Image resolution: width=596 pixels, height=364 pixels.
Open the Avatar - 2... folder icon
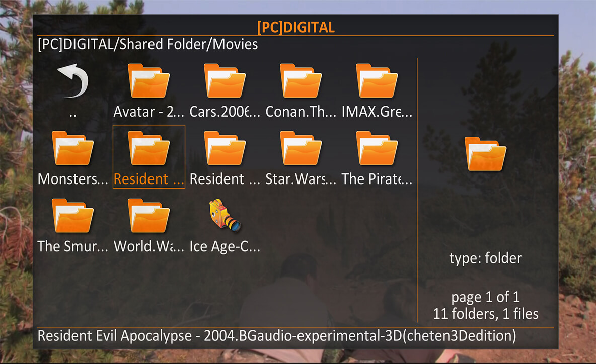click(148, 81)
